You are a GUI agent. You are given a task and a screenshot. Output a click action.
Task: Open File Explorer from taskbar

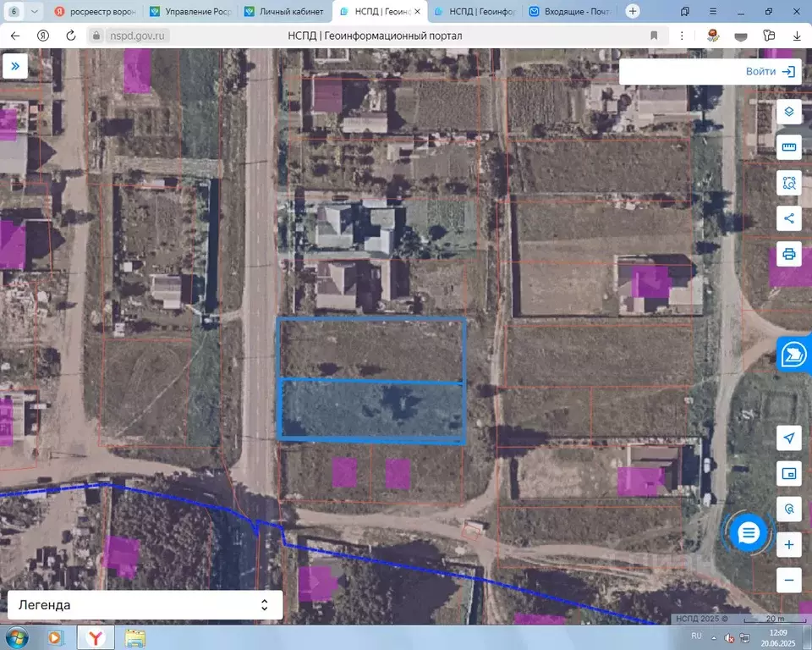click(135, 637)
